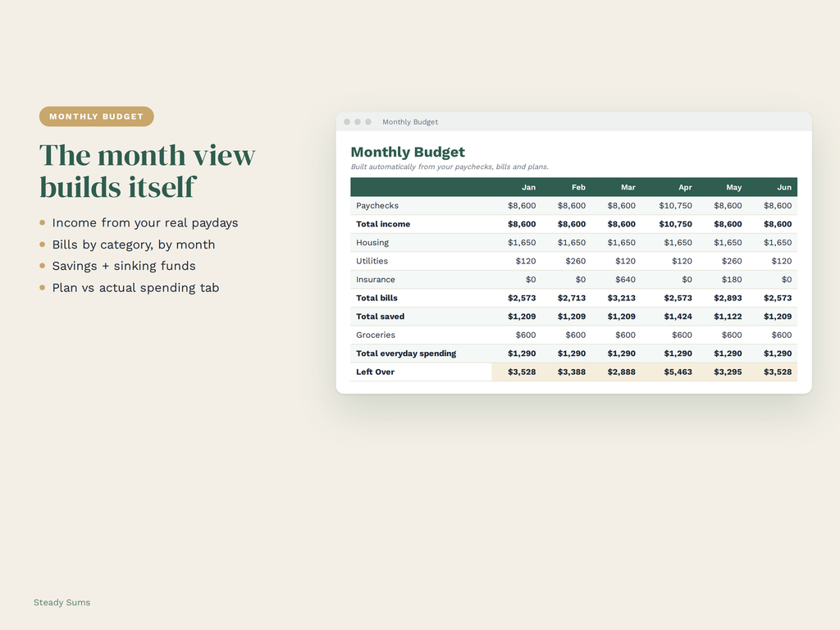Viewport: 840px width, 630px height.
Task: Select the Jan column header
Action: 529,187
